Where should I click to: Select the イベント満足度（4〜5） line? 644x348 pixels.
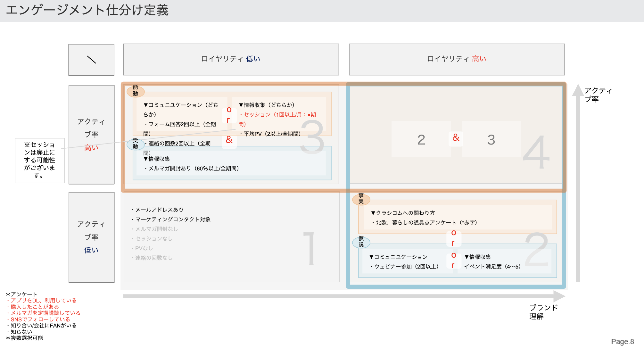coord(492,267)
